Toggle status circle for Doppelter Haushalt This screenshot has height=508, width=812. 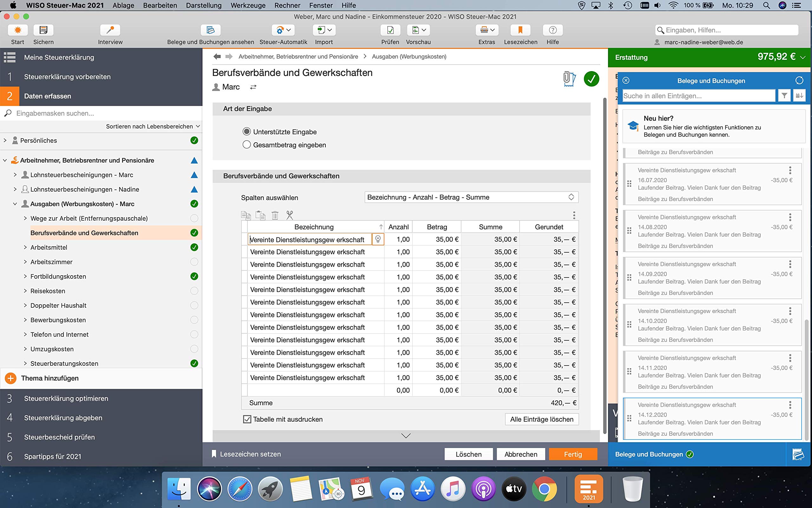point(194,305)
